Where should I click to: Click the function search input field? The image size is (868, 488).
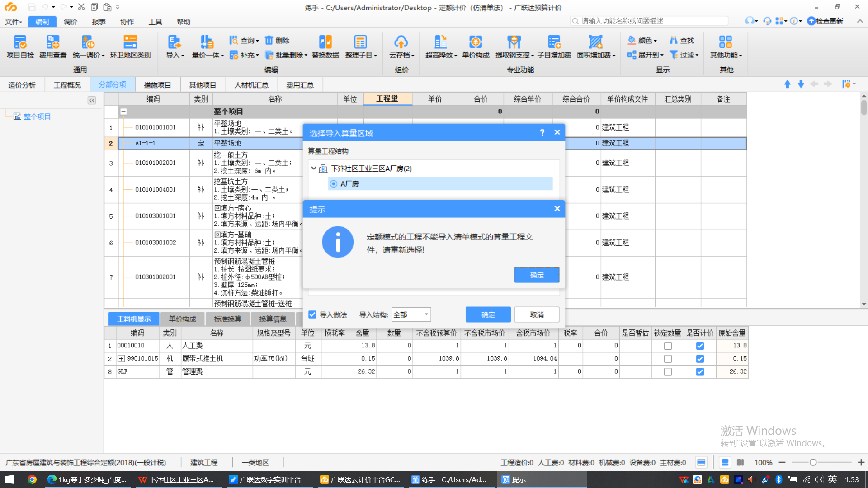(650, 21)
